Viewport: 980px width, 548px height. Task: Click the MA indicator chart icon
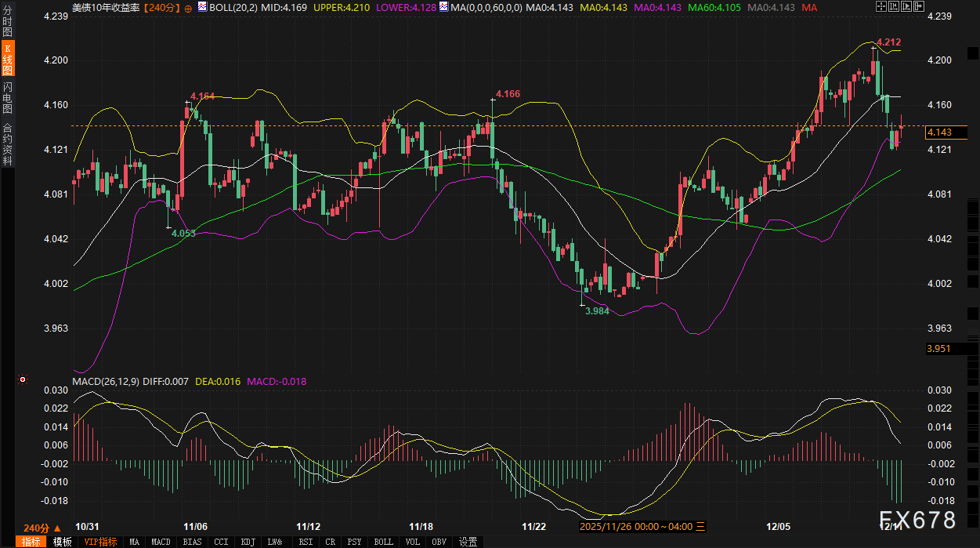tap(443, 7)
